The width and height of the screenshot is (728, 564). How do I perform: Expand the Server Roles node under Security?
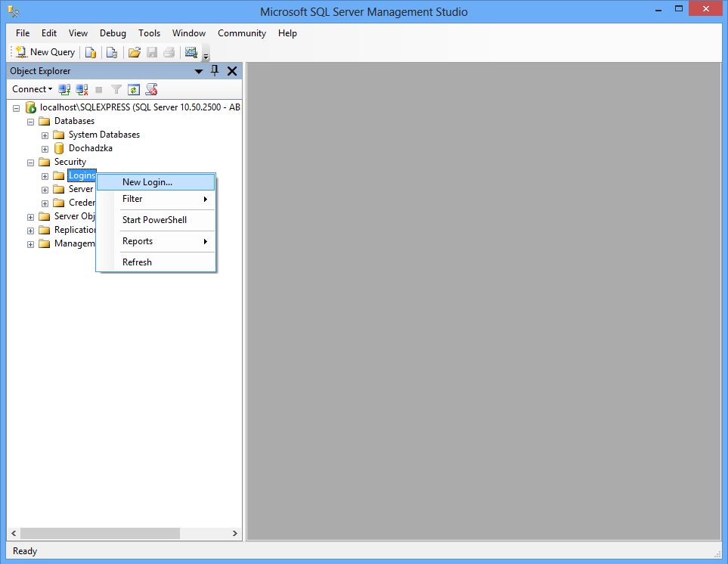pos(45,190)
